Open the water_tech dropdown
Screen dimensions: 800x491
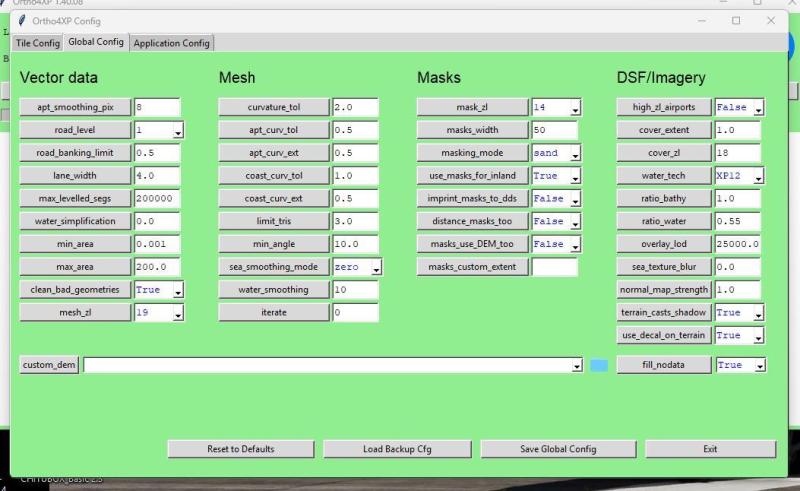pyautogui.click(x=758, y=178)
